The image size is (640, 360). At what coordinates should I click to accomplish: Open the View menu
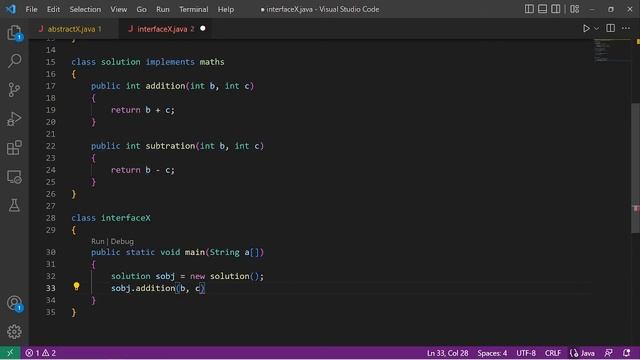click(x=118, y=9)
